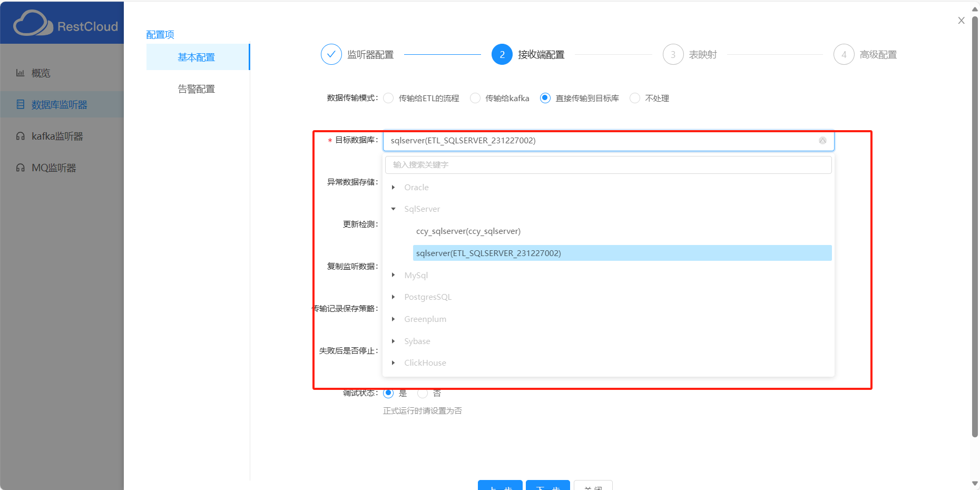
Task: Select 传输给ETL的流程 radio option
Action: point(388,98)
